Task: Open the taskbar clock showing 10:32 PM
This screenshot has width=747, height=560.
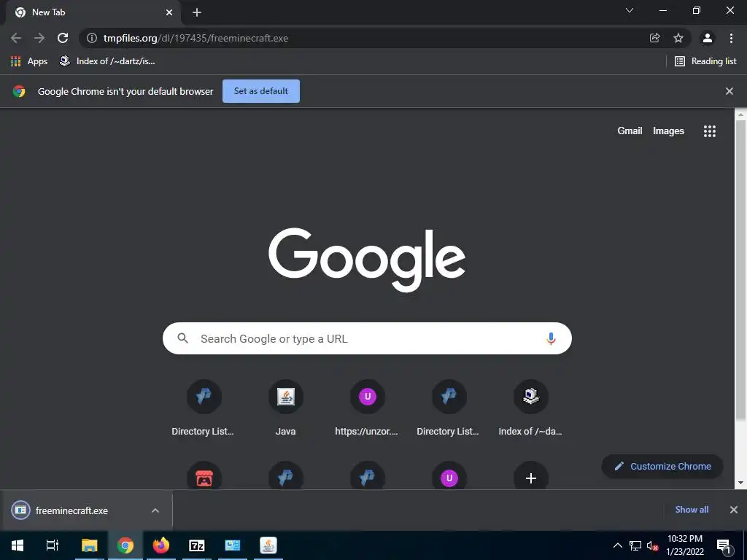Action: coord(685,545)
